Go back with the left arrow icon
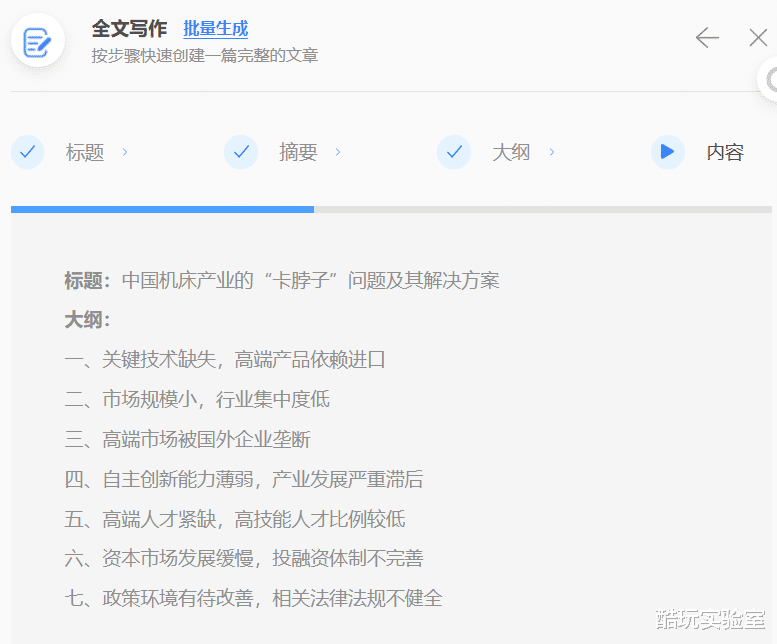Screen dimensions: 777x644 707,38
